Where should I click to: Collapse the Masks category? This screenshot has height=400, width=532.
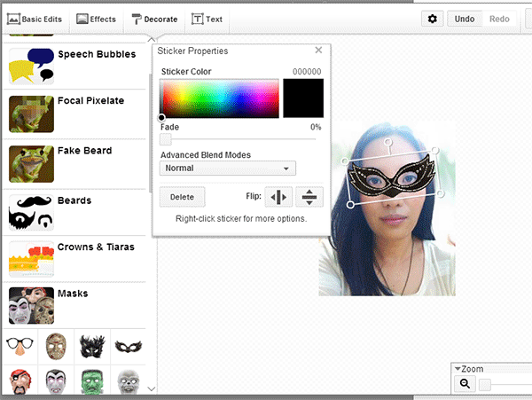tap(74, 305)
